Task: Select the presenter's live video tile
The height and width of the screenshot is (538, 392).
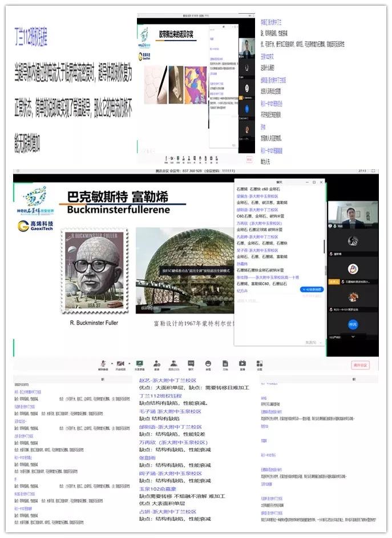Action: click(353, 215)
